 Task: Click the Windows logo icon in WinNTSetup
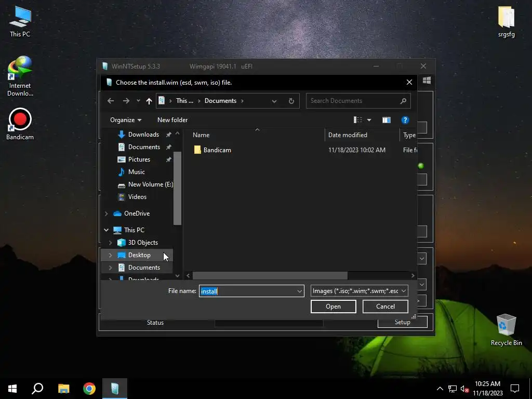(x=427, y=81)
